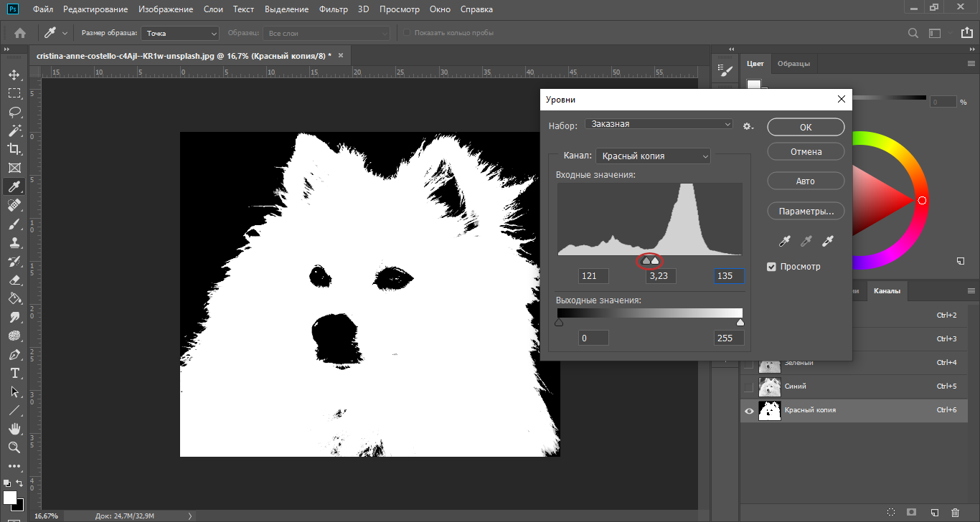Select the Brush tool
This screenshot has height=522, width=980.
pyautogui.click(x=14, y=224)
